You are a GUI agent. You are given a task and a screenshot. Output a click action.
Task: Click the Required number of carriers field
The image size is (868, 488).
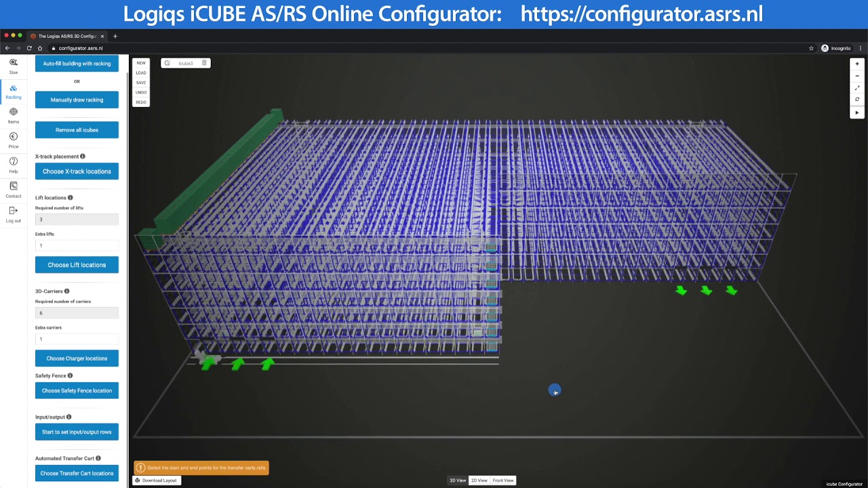point(77,313)
